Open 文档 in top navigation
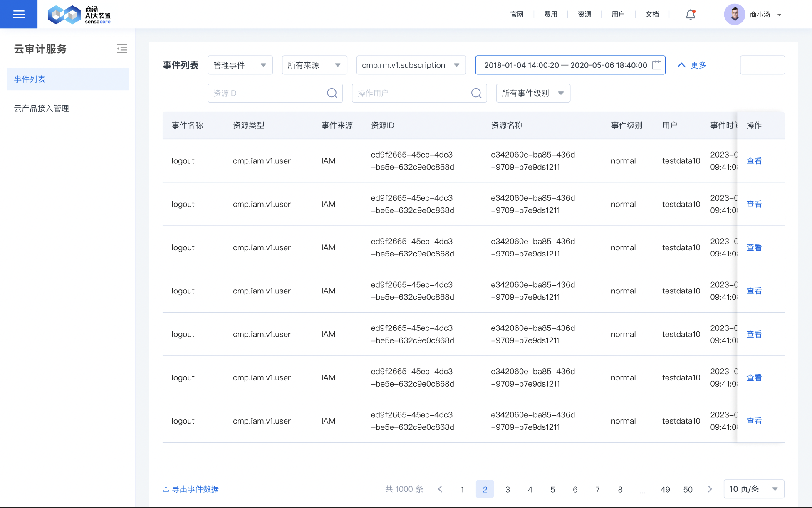 point(652,15)
